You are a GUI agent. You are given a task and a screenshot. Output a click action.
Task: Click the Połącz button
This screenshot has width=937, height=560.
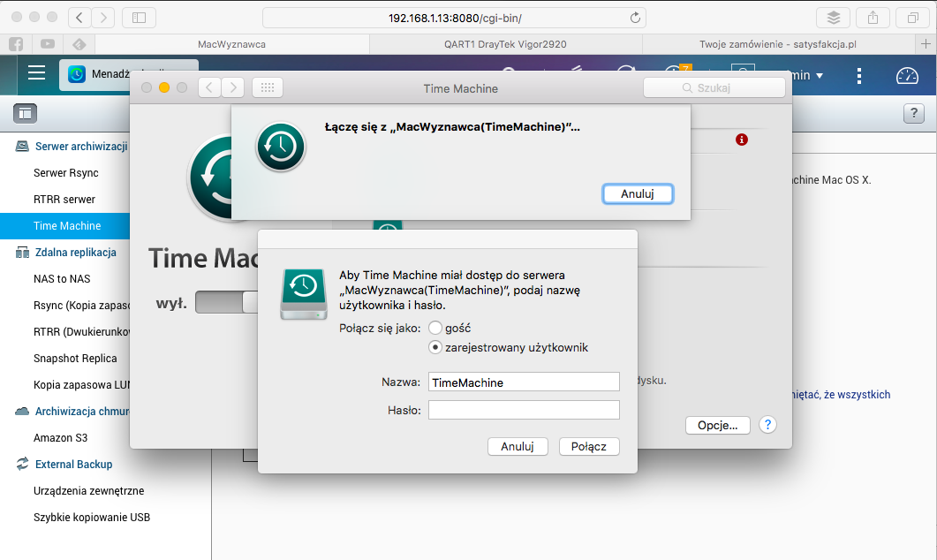tap(589, 446)
